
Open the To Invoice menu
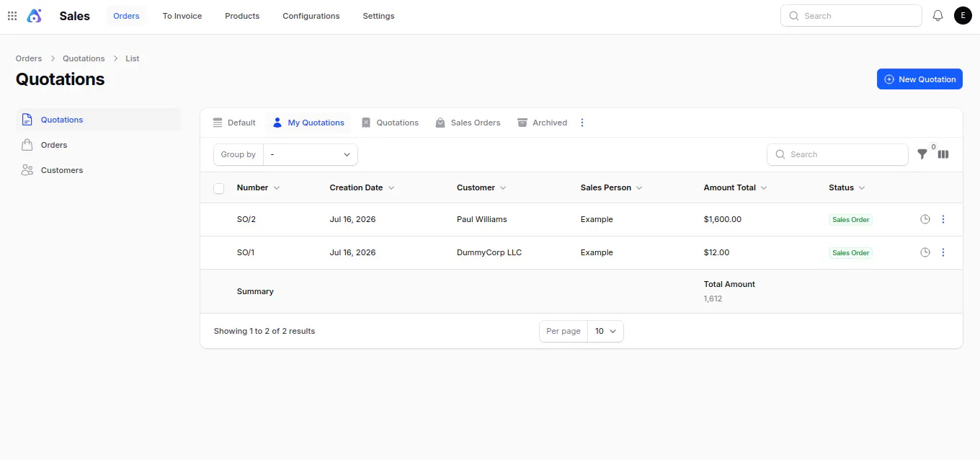(x=182, y=16)
